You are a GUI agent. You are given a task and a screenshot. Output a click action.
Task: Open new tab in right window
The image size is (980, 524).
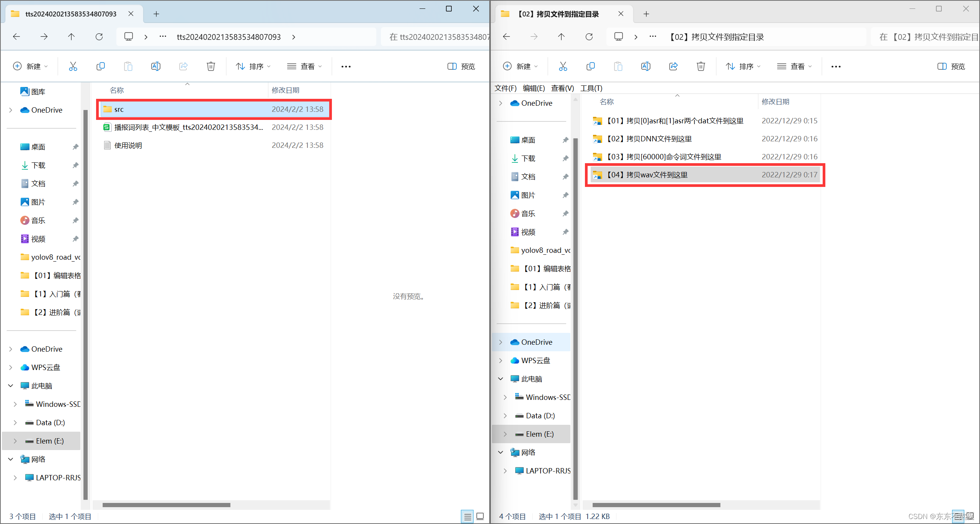tap(646, 14)
